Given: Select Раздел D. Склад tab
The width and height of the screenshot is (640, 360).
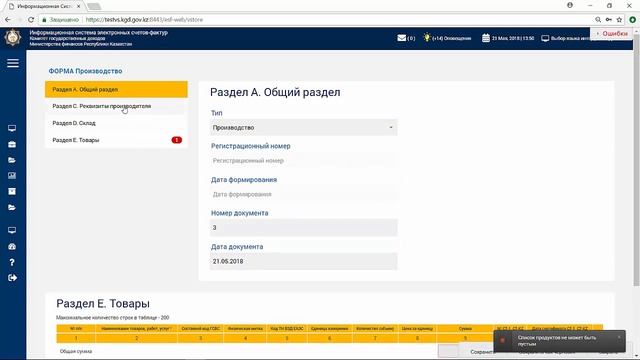Looking at the screenshot, I should tap(116, 123).
